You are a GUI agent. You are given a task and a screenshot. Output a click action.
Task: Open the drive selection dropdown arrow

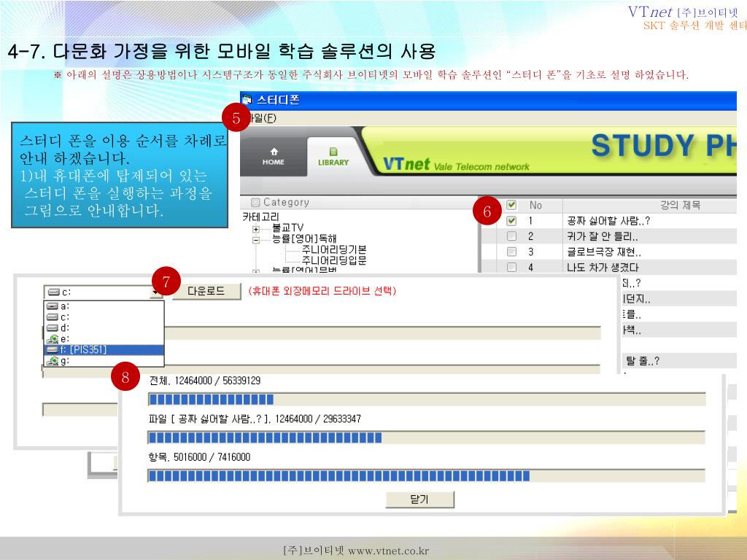[x=156, y=292]
